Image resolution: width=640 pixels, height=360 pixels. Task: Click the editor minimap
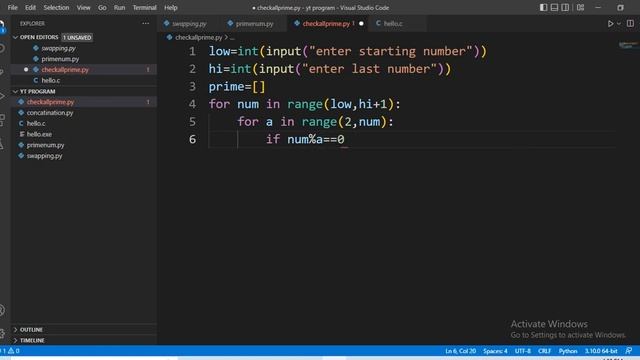[x=629, y=45]
